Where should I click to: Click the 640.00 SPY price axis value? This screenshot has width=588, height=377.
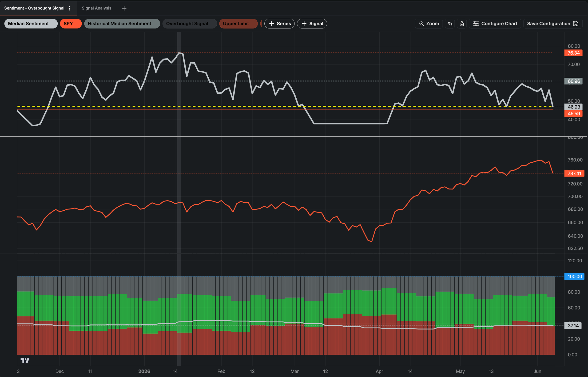pyautogui.click(x=575, y=236)
